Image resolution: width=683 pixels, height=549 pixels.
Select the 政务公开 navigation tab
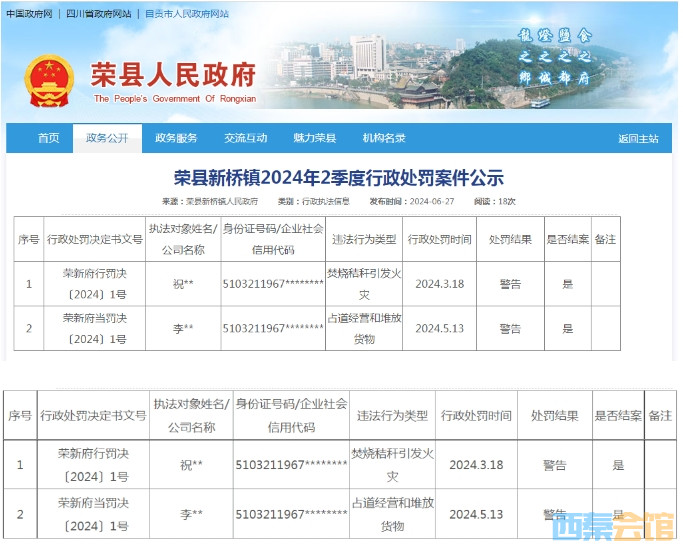point(107,138)
